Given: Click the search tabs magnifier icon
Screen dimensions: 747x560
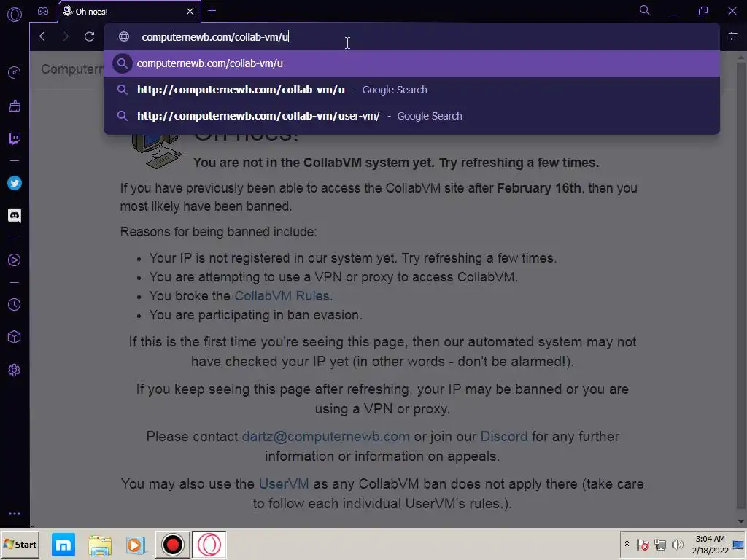Looking at the screenshot, I should (x=645, y=10).
